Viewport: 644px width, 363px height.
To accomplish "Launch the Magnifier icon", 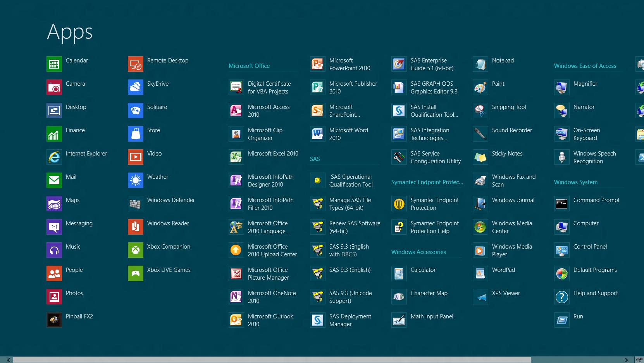I will (x=562, y=87).
